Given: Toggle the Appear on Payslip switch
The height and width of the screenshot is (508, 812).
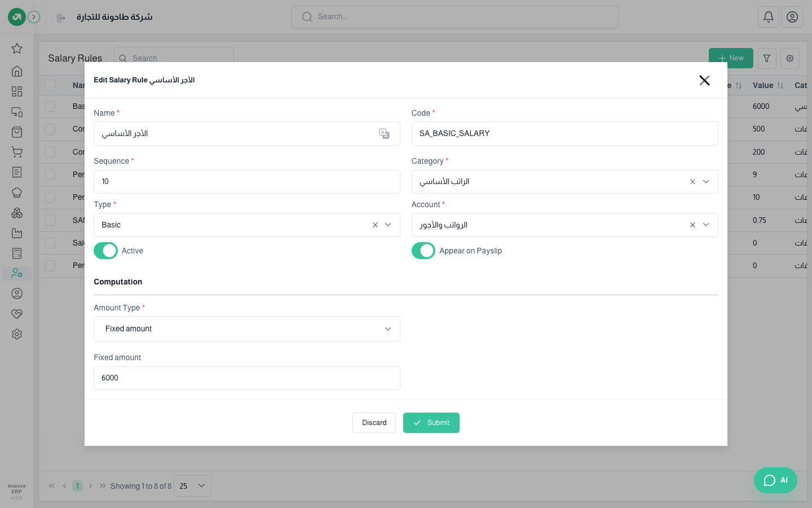Looking at the screenshot, I should pyautogui.click(x=423, y=251).
